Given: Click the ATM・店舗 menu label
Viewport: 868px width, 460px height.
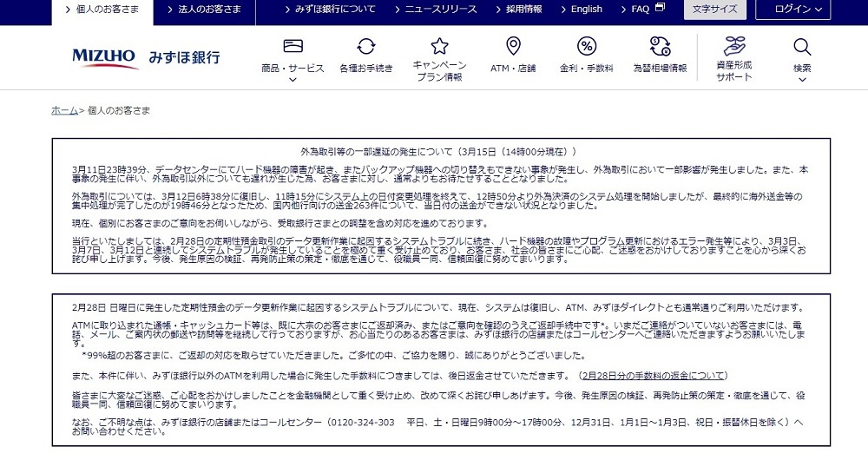Looking at the screenshot, I should 513,68.
